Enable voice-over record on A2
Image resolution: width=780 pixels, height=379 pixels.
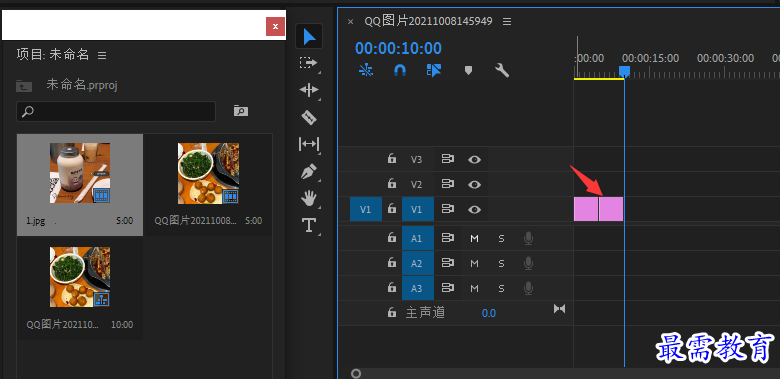tap(528, 263)
